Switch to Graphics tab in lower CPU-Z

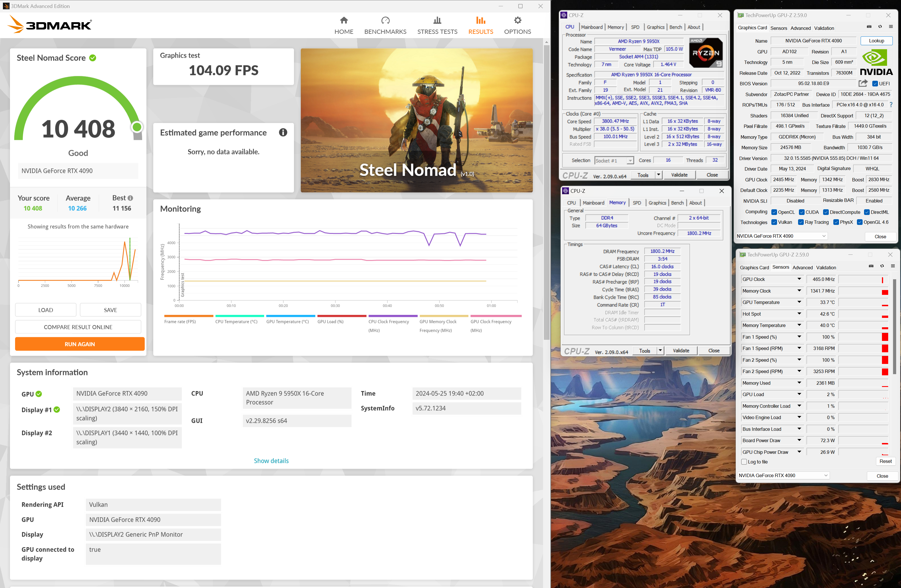point(657,203)
